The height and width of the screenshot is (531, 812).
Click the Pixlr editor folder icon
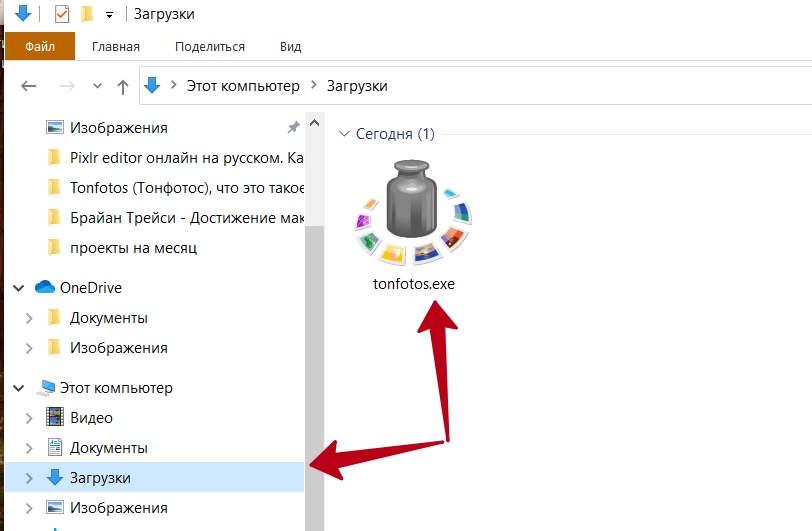tap(54, 157)
